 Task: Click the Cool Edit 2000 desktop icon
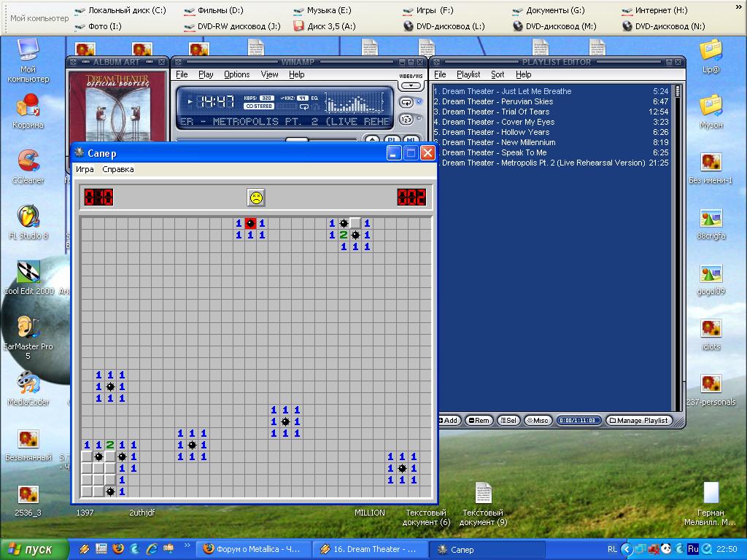tap(28, 273)
